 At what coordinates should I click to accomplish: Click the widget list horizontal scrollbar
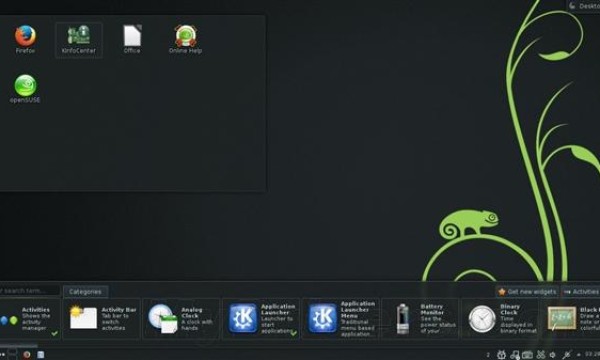pyautogui.click(x=18, y=345)
